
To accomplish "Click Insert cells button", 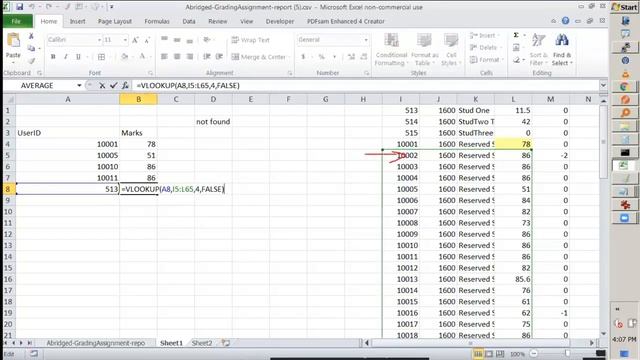I will coord(483,36).
